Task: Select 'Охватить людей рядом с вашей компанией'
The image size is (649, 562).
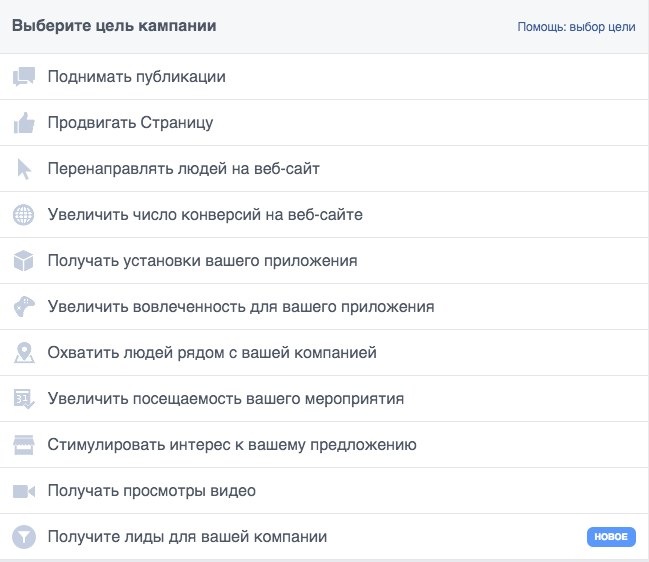Action: [324, 353]
